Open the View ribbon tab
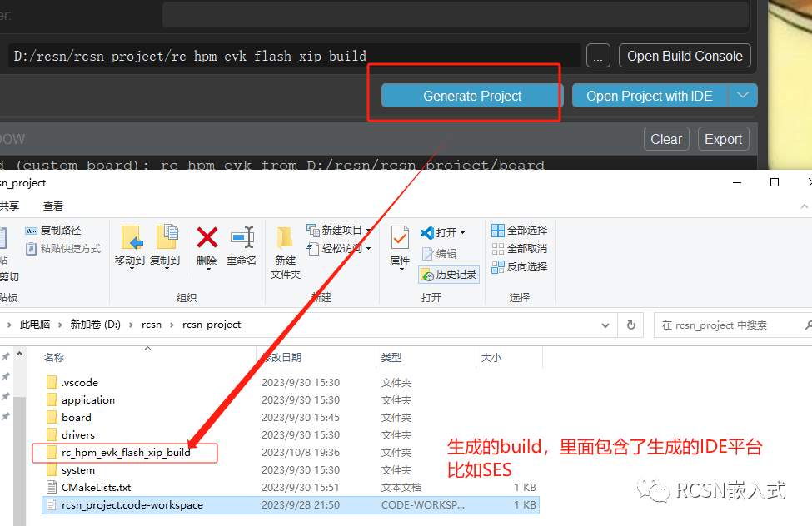 pos(53,206)
